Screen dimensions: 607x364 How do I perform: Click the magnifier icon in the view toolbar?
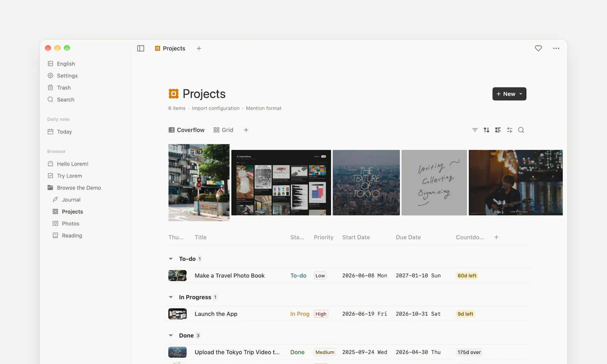(521, 130)
